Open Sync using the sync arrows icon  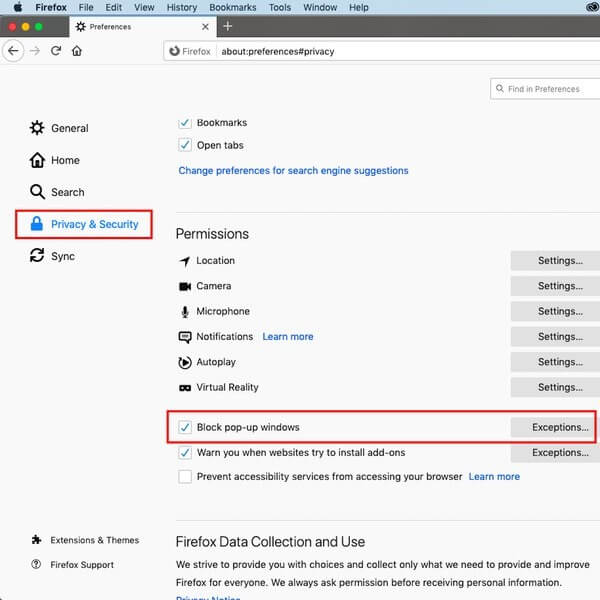[x=37, y=256]
